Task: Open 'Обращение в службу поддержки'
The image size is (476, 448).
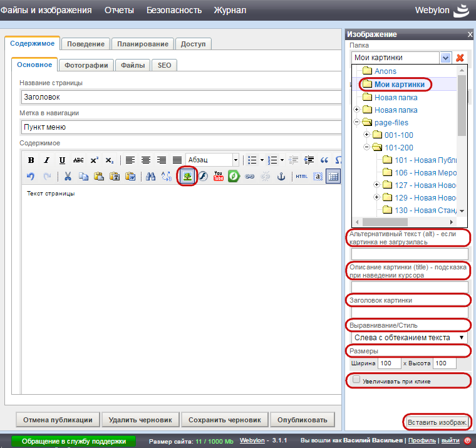Action: (x=74, y=441)
